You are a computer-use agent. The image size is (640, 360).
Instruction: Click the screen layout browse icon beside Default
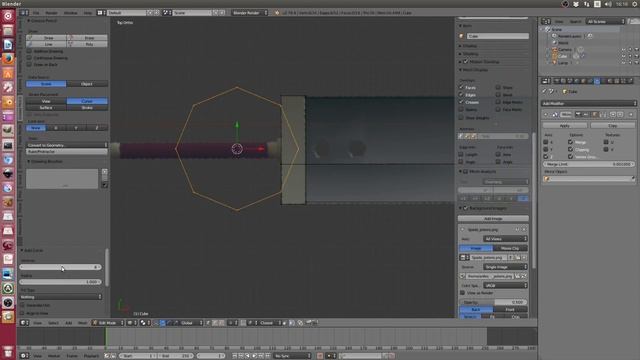(x=101, y=13)
